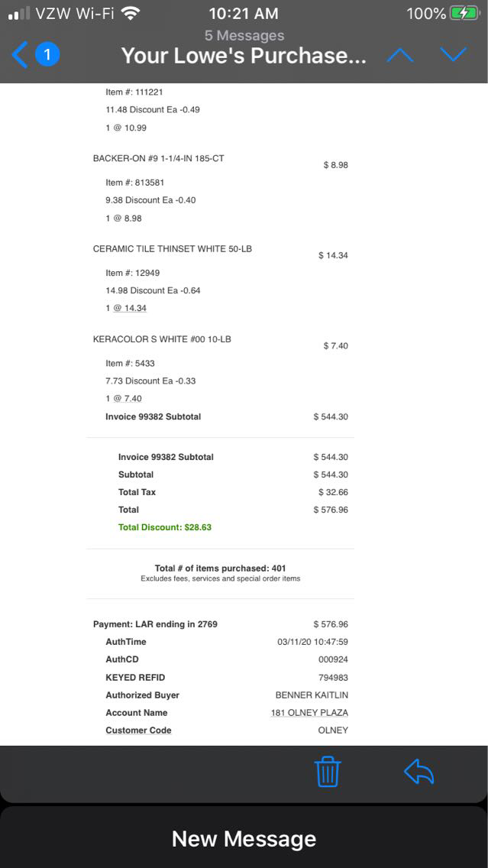Tap the back arrow to return to inbox
Screen dimensions: 488x868
pyautogui.click(x=20, y=55)
